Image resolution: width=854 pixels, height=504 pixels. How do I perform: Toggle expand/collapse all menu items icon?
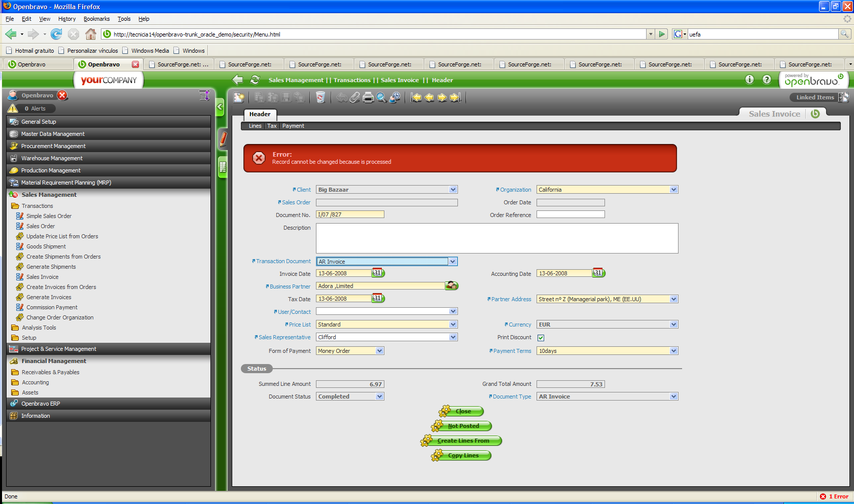point(204,95)
